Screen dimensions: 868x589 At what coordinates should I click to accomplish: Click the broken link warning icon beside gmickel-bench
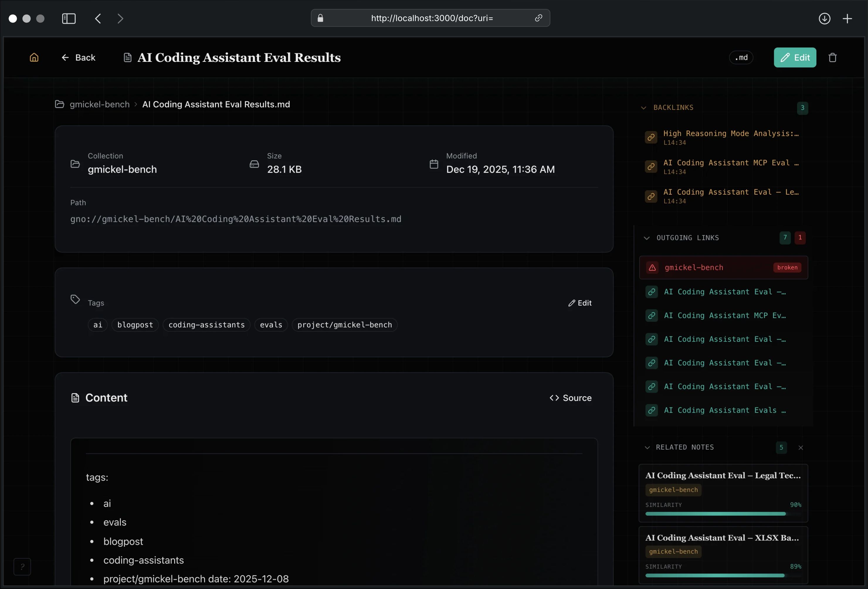point(652,268)
